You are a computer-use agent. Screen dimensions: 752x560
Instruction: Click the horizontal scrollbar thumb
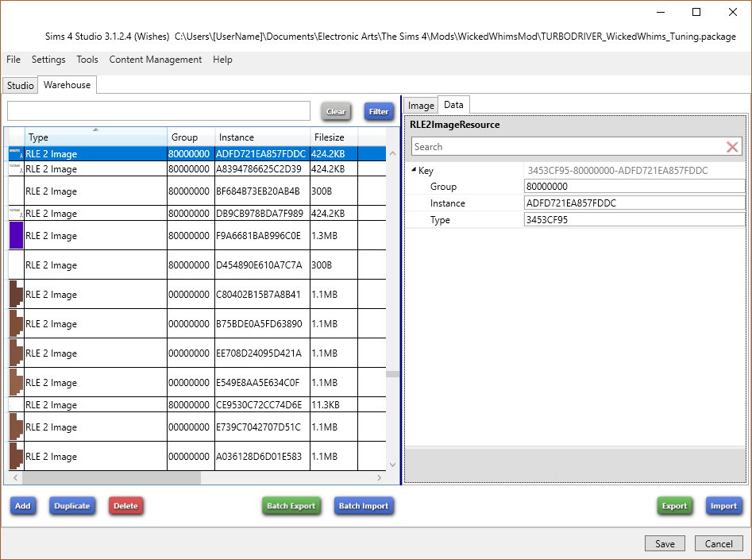(111, 478)
